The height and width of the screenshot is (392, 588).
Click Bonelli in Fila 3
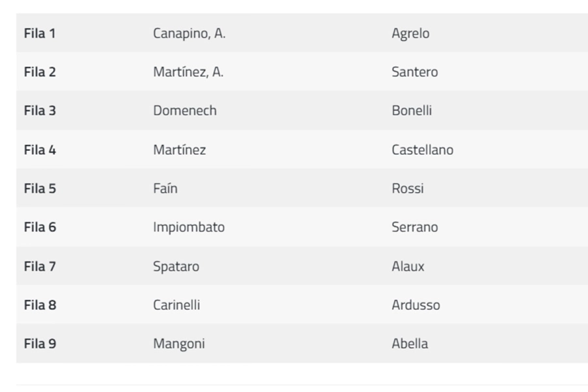[x=412, y=110]
